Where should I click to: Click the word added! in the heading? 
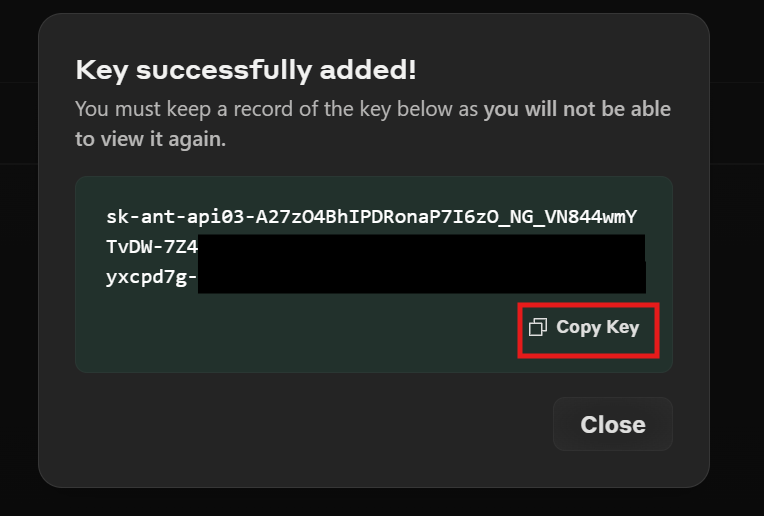click(368, 70)
